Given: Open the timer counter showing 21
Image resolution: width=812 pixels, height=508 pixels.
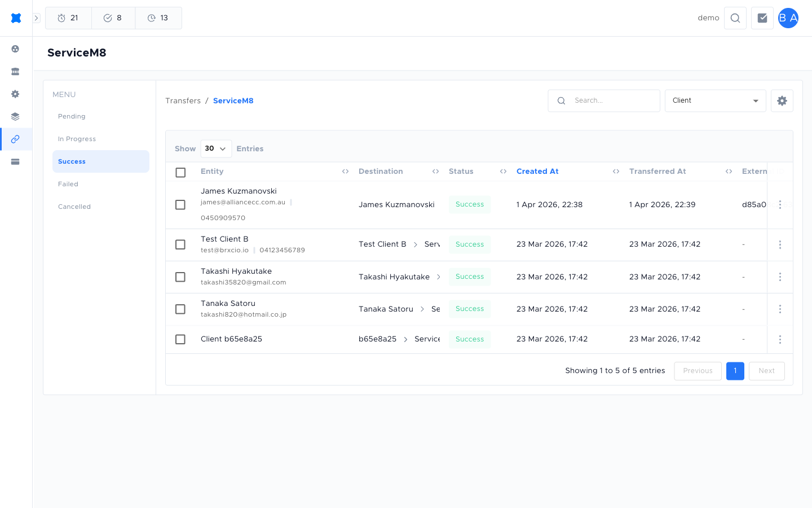Looking at the screenshot, I should 68,18.
